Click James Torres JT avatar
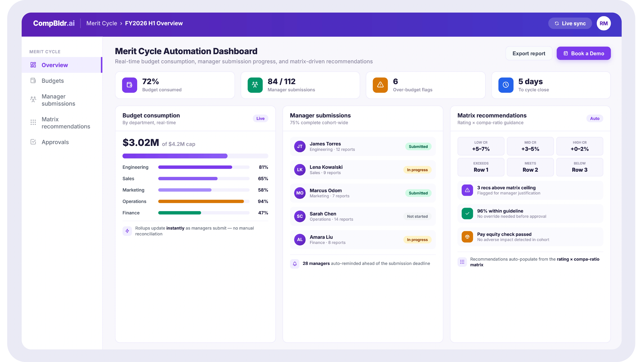The width and height of the screenshot is (644, 362). point(300,146)
